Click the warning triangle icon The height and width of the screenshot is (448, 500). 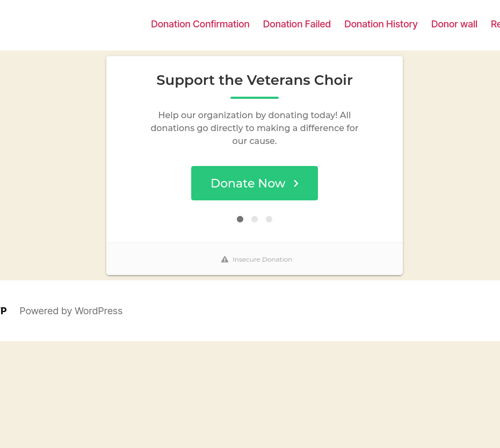(225, 259)
